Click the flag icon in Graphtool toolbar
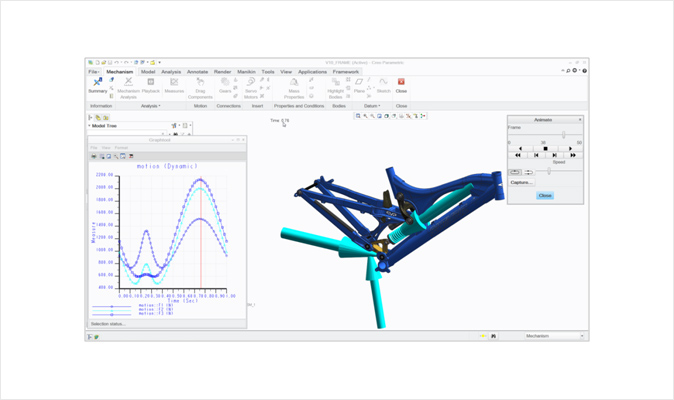Image resolution: width=674 pixels, height=400 pixels. coord(131,156)
